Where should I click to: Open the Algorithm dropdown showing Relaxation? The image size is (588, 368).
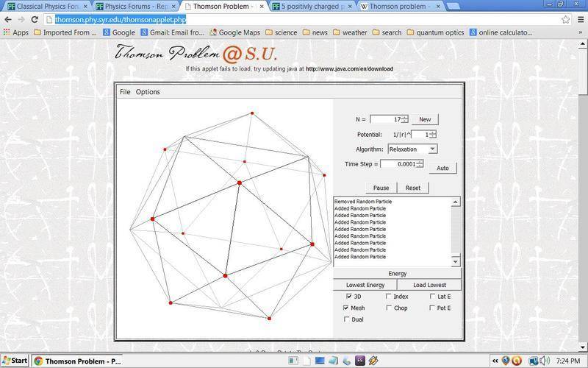tap(432, 149)
